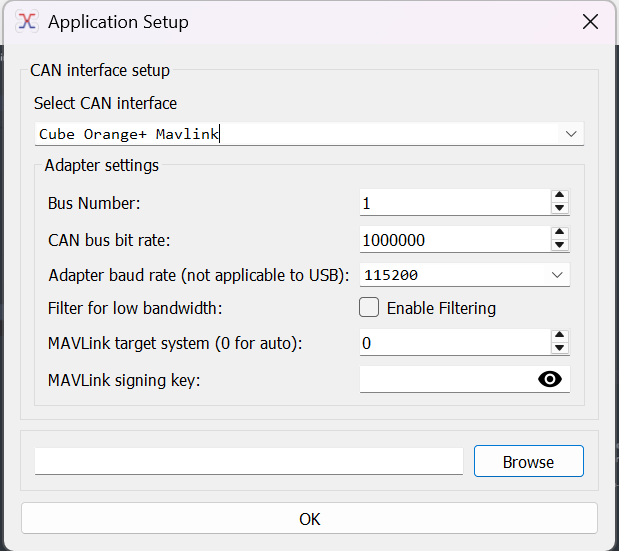
Task: Click into the Cube Orange+ Mavlink text
Action: tap(129, 134)
